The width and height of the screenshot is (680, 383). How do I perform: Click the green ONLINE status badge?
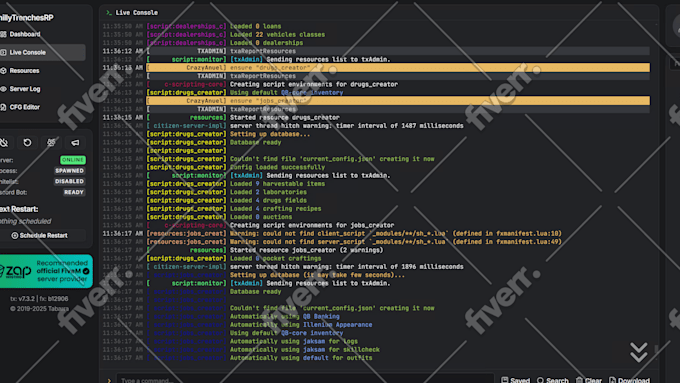[x=73, y=160]
